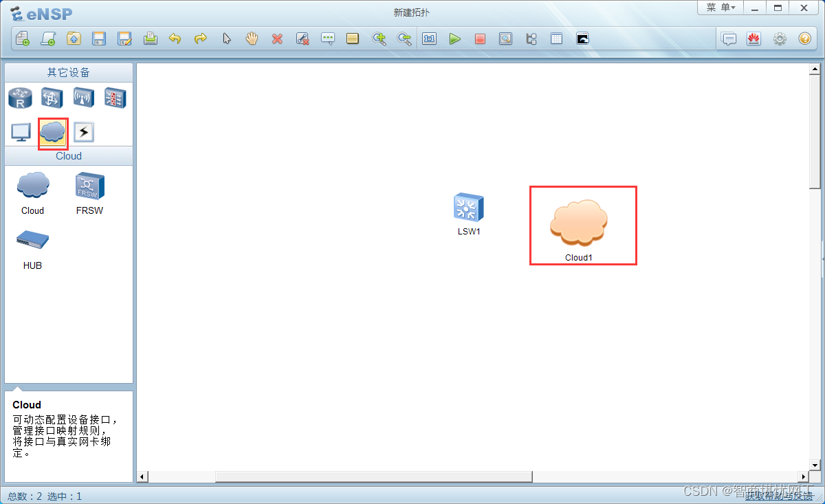Click the vertical scrollbar up arrow

(x=815, y=69)
